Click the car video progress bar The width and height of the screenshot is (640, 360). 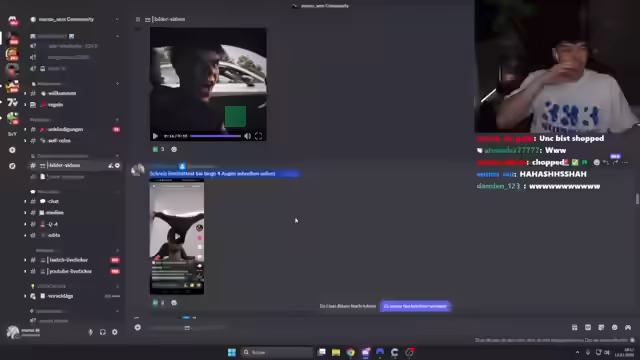215,136
